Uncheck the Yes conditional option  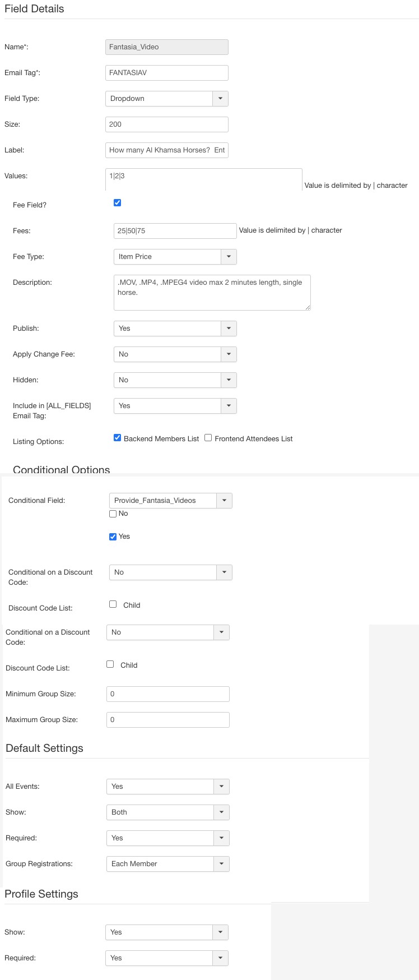[113, 537]
